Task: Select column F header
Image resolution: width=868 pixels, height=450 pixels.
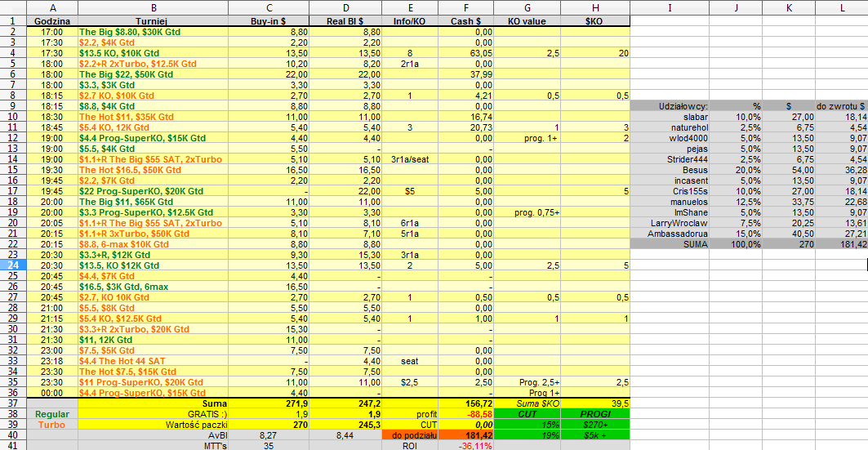Action: [465, 7]
